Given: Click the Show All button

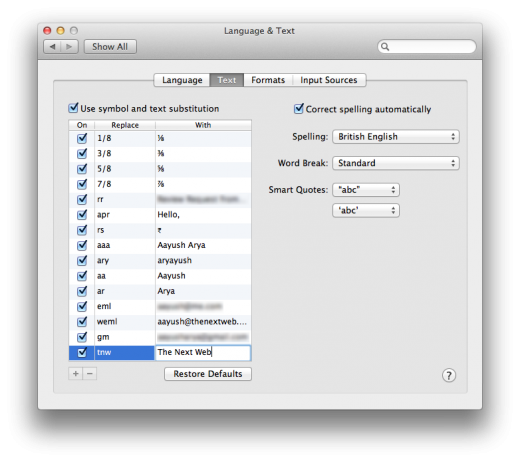Looking at the screenshot, I should (x=110, y=47).
